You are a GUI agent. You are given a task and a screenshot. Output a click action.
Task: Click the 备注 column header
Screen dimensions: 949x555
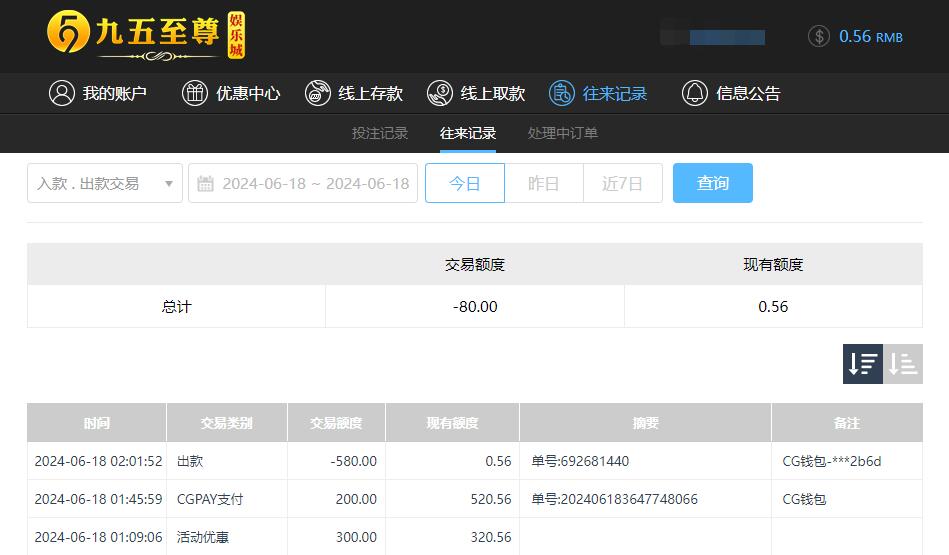(x=847, y=423)
